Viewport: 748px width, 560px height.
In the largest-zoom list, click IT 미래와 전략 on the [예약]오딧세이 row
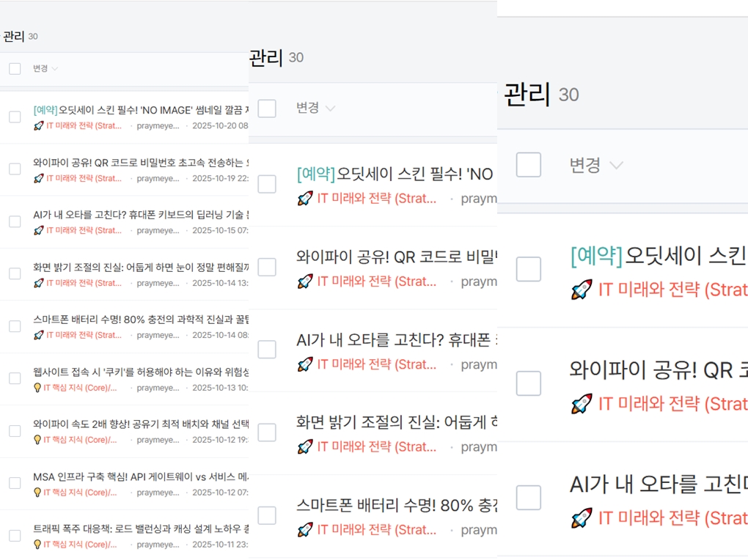tap(673, 290)
